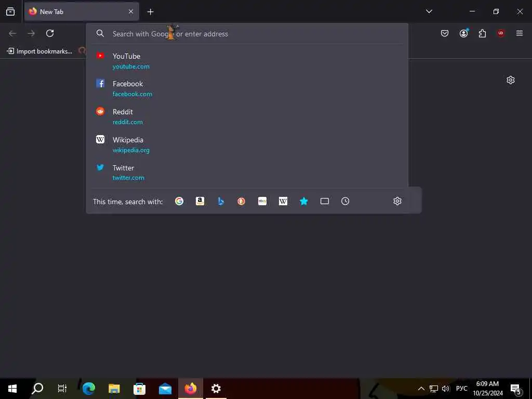This screenshot has width=532, height=399.
Task: Search this time with eBay
Action: pos(262,201)
